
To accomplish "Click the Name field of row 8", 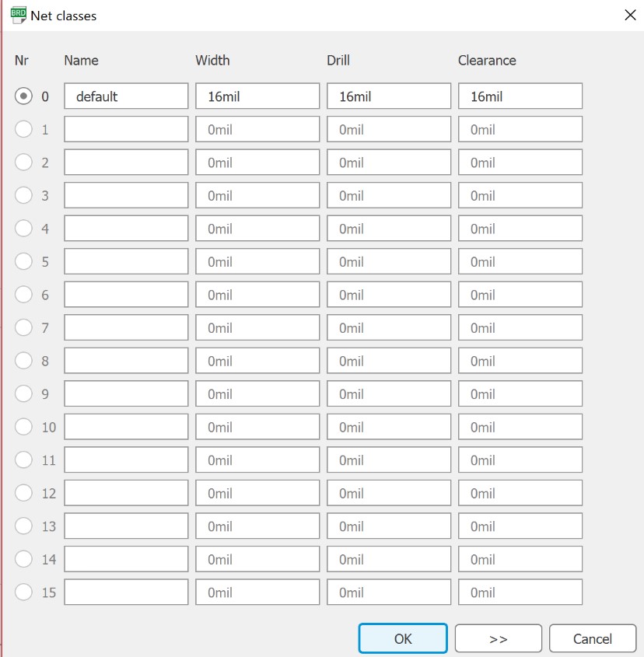I will (126, 361).
